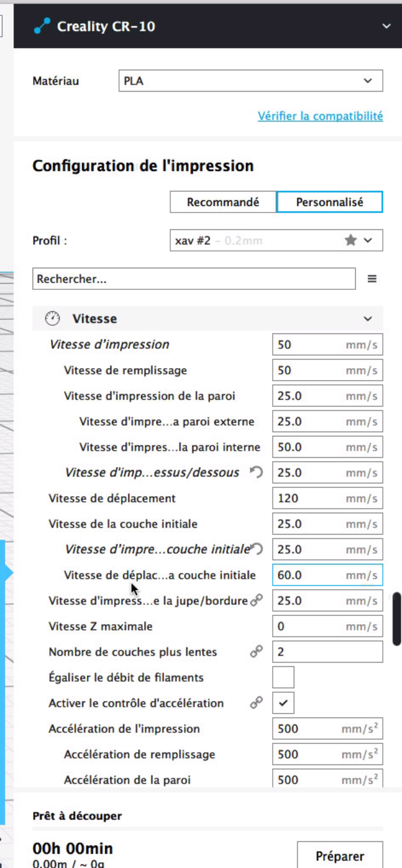This screenshot has width=402, height=868.
Task: Edit the Vitesse Z maximale value
Action: coord(328,626)
